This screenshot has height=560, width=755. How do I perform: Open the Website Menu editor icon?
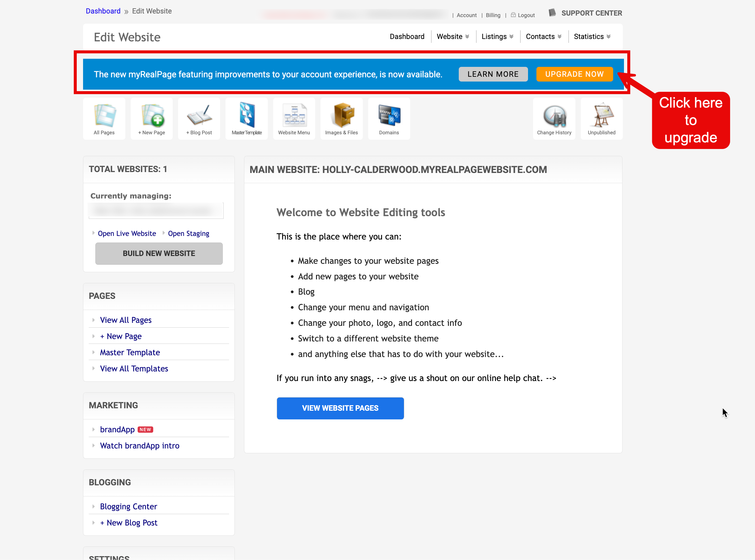(294, 118)
